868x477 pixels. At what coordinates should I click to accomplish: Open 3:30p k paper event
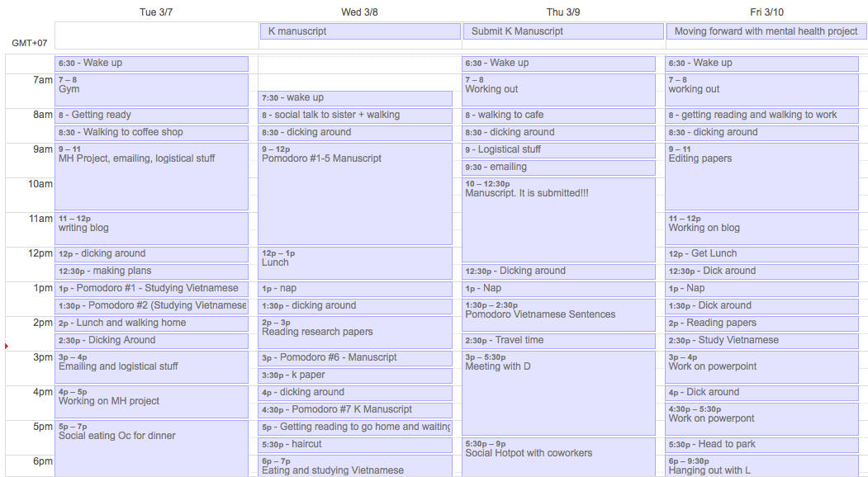355,375
